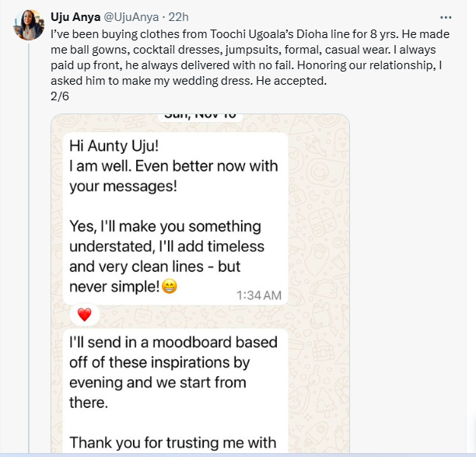Open the @UjuAnya handle link

(131, 16)
